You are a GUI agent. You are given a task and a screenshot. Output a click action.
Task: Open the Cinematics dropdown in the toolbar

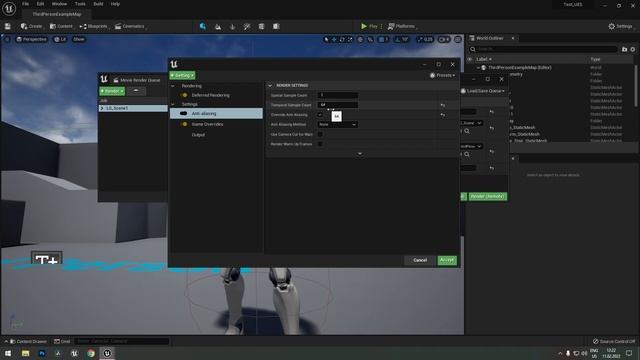click(x=130, y=26)
